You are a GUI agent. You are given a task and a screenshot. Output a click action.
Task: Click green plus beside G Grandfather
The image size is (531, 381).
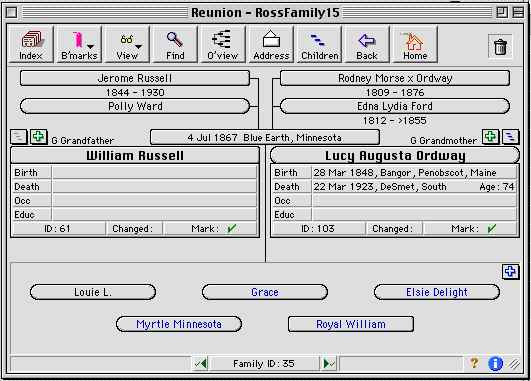coord(39,137)
